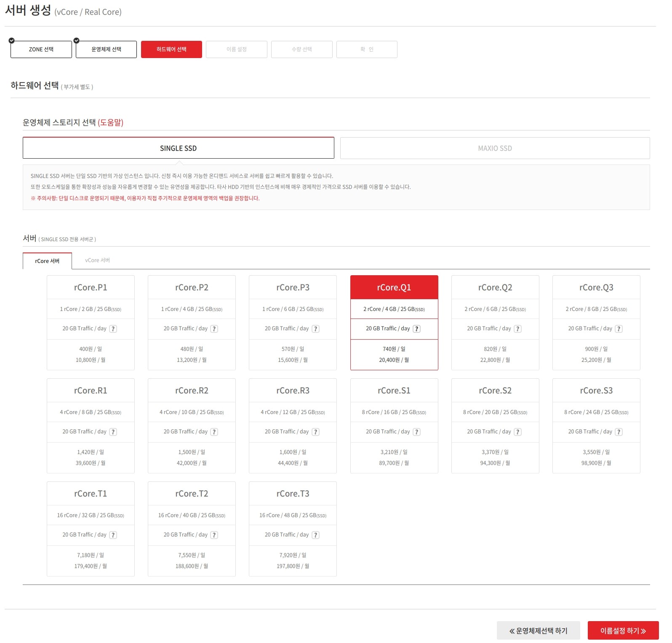Select the SINGLE SSD storage option
The width and height of the screenshot is (672, 643).
[x=178, y=148]
